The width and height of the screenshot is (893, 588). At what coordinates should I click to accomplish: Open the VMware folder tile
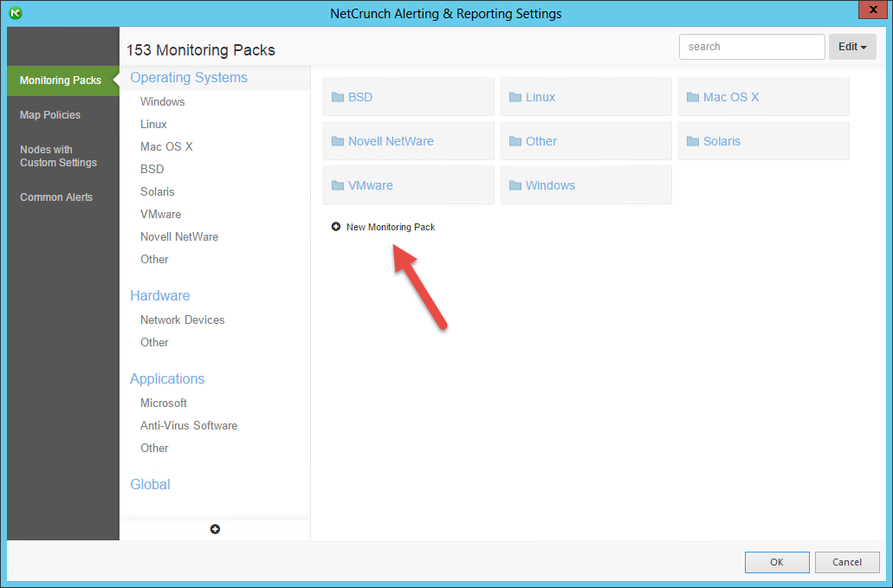point(408,185)
